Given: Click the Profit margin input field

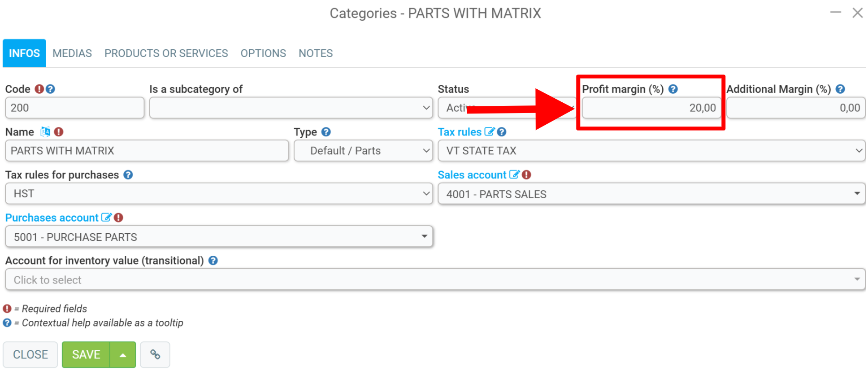Looking at the screenshot, I should pos(651,108).
